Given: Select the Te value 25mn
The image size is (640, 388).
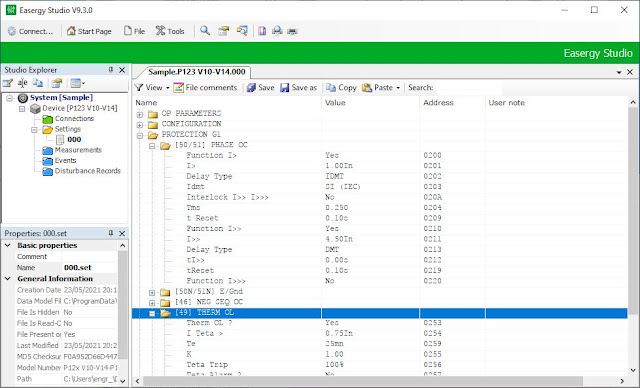Looking at the screenshot, I should pos(334,344).
